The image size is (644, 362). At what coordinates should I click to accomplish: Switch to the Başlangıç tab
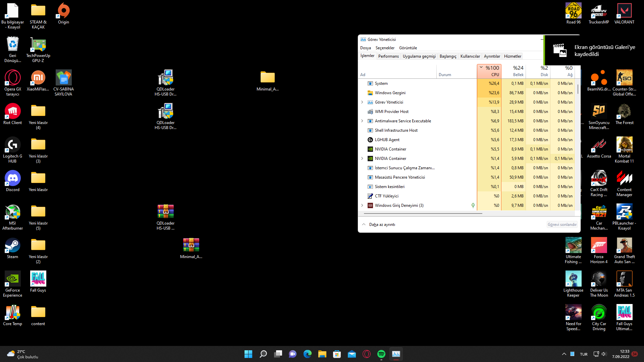pos(448,56)
